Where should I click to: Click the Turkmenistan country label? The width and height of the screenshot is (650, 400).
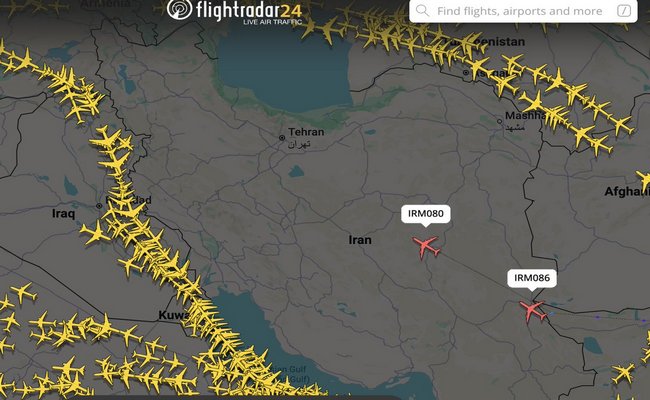[x=485, y=41]
